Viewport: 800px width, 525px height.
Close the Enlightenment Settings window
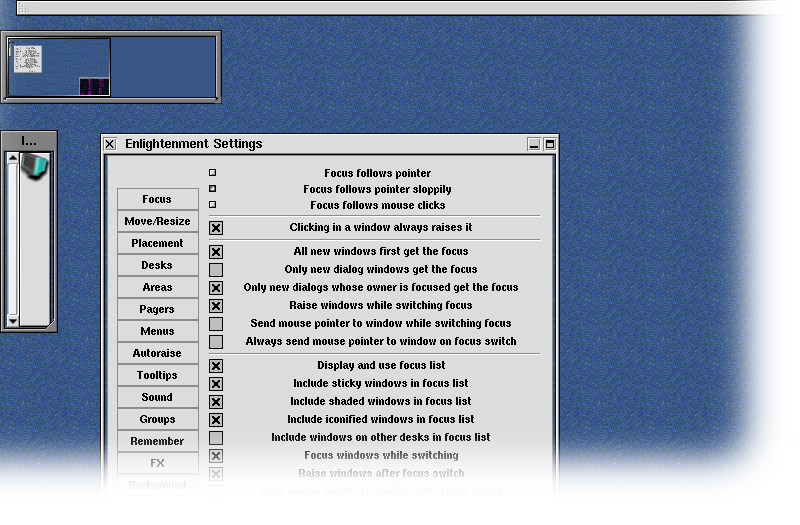click(110, 144)
